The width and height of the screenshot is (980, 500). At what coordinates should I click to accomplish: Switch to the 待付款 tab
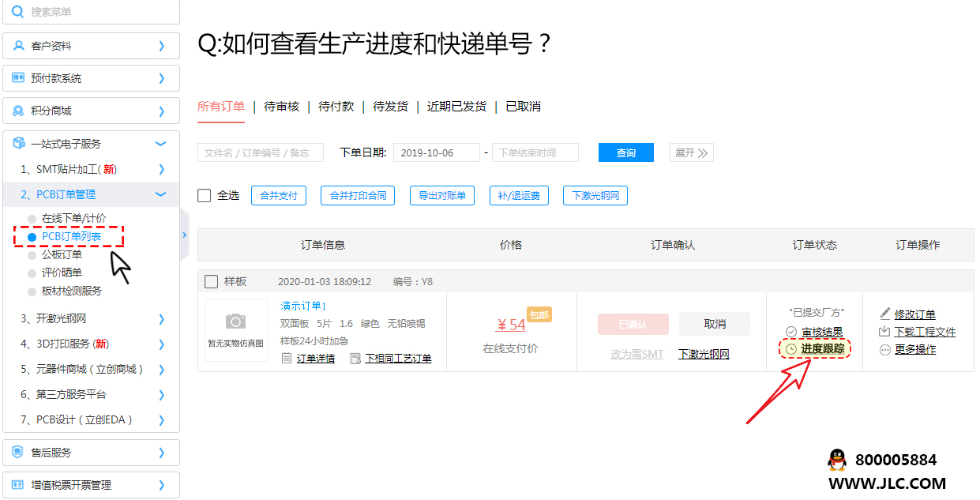(336, 107)
